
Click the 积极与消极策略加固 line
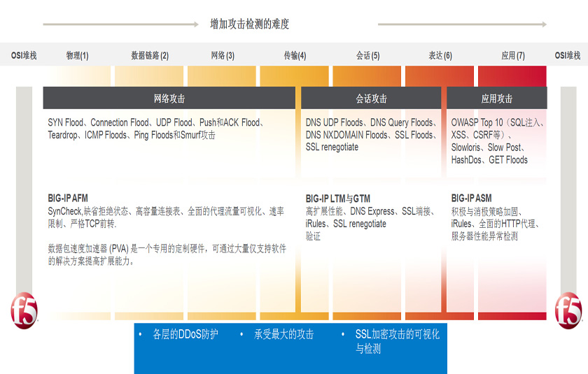coord(486,212)
